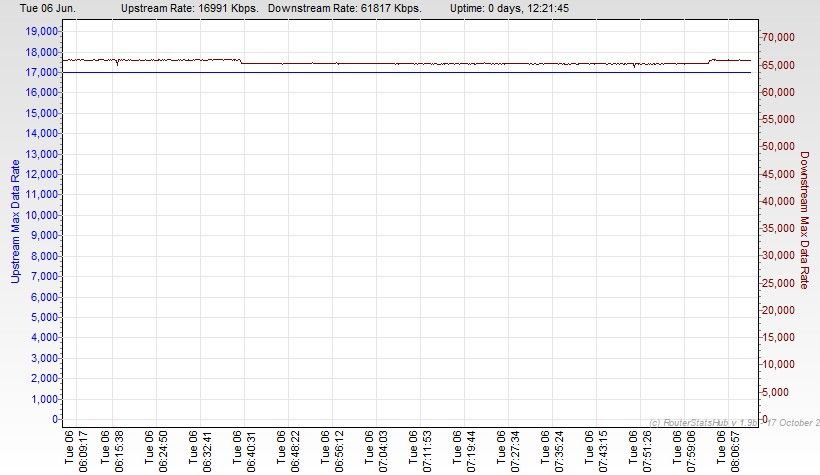Click the 1,000 upstream axis label
This screenshot has height=475, width=820.
(x=44, y=399)
